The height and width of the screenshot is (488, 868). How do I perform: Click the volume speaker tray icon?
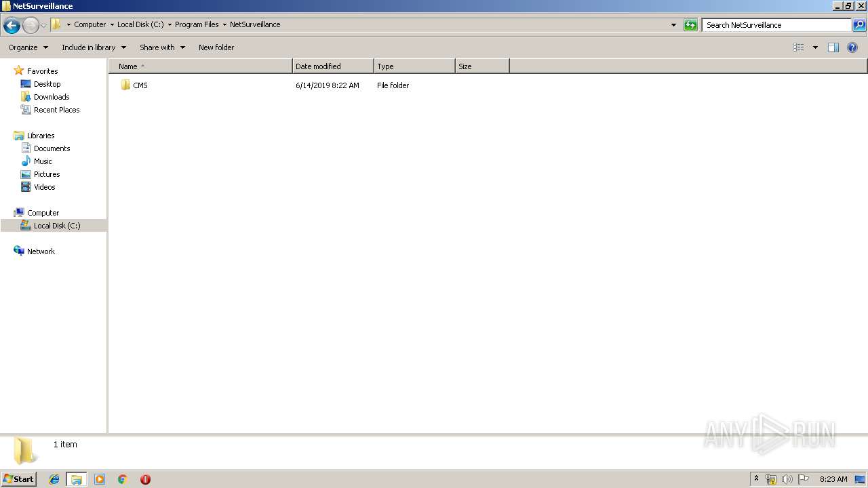pyautogui.click(x=787, y=479)
